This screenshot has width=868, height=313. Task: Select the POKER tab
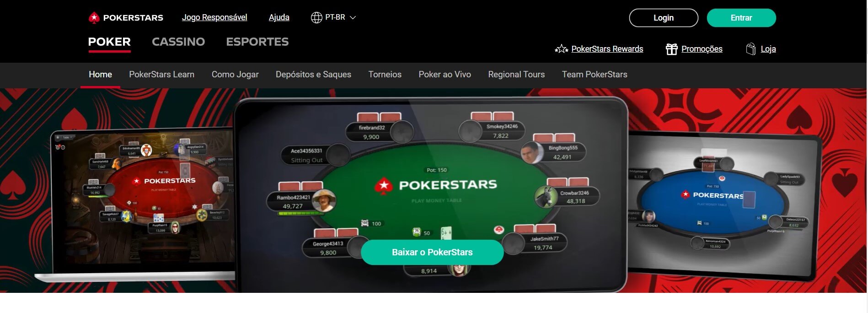point(109,42)
